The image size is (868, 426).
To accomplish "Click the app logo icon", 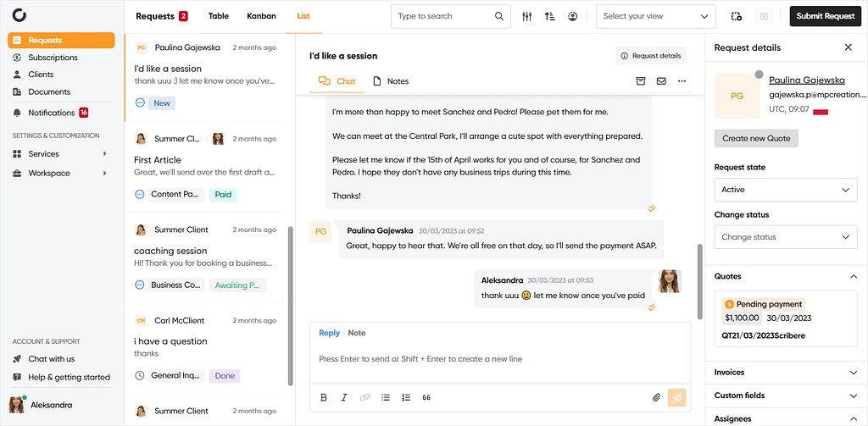I will tap(19, 15).
